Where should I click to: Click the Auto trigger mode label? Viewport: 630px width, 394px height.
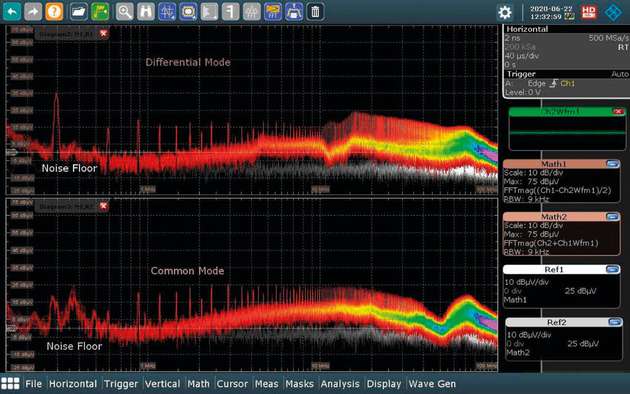point(620,74)
